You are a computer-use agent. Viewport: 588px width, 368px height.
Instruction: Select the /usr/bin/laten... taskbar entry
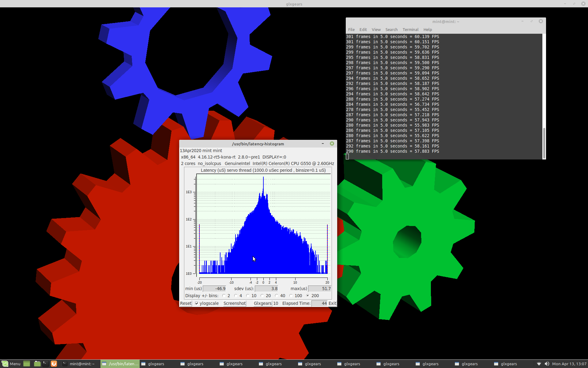[120, 364]
